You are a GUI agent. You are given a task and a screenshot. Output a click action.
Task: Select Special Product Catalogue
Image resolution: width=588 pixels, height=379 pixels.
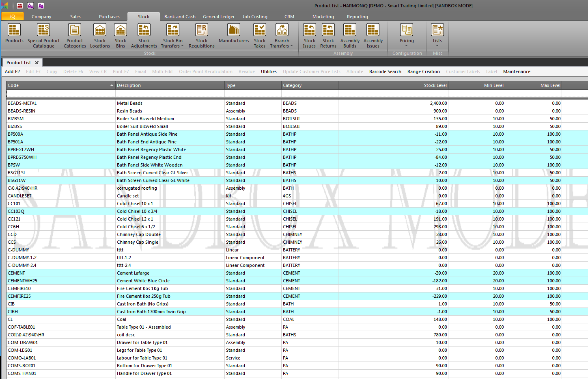(x=43, y=35)
